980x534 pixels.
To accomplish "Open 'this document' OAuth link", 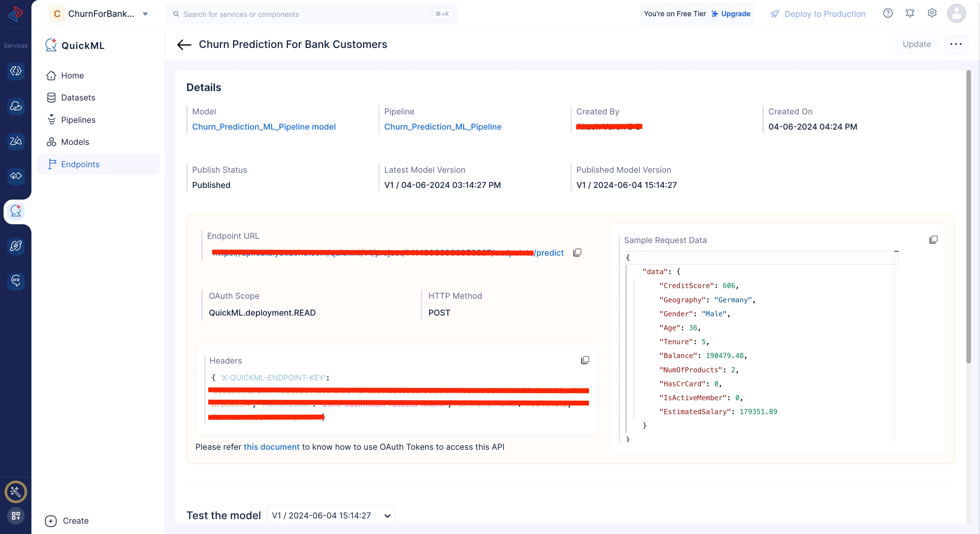I will tap(271, 447).
